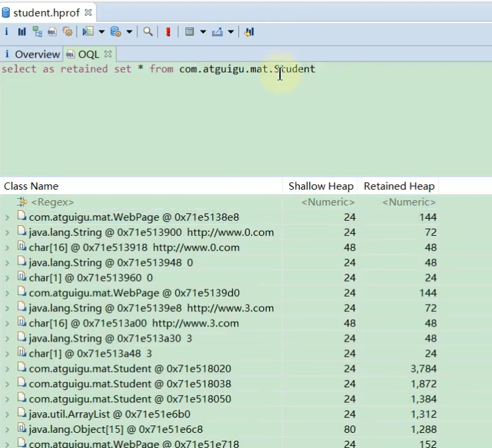The height and width of the screenshot is (448, 492).
Task: Run the query with red exclamation icon
Action: point(168,32)
